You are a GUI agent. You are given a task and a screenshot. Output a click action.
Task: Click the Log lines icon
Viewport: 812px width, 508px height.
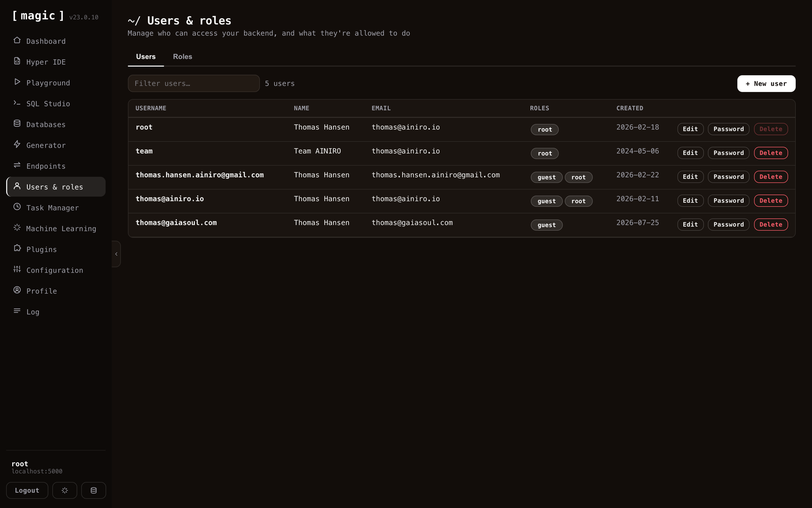17,311
